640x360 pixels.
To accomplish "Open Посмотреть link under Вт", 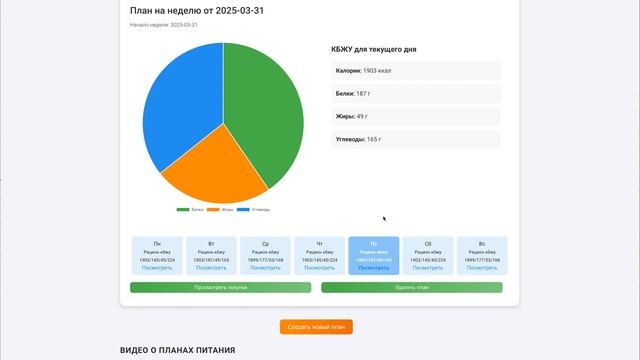I will point(211,268).
